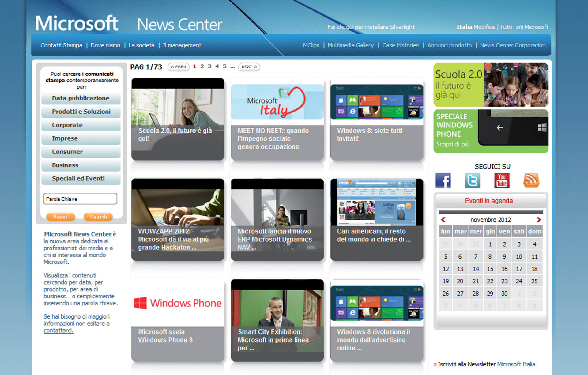
Task: Select November 15 in calendar
Action: click(x=490, y=269)
